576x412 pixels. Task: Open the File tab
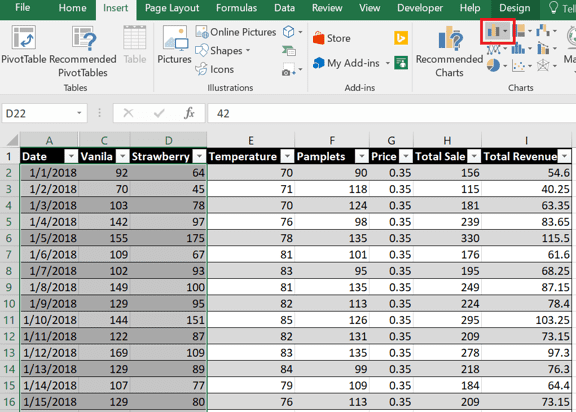23,8
